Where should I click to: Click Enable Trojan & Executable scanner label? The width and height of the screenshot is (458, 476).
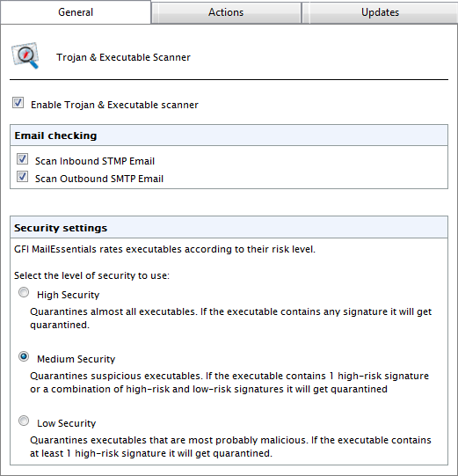[114, 105]
